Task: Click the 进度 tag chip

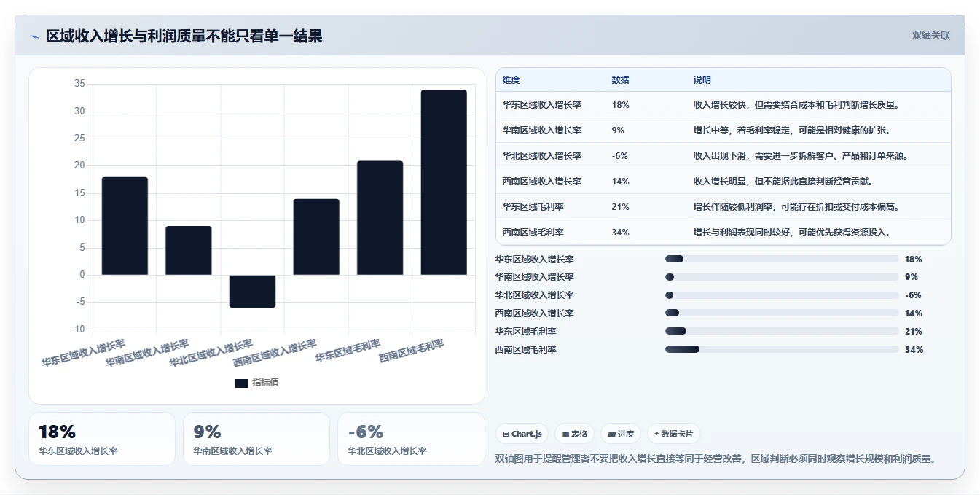Action: click(621, 434)
